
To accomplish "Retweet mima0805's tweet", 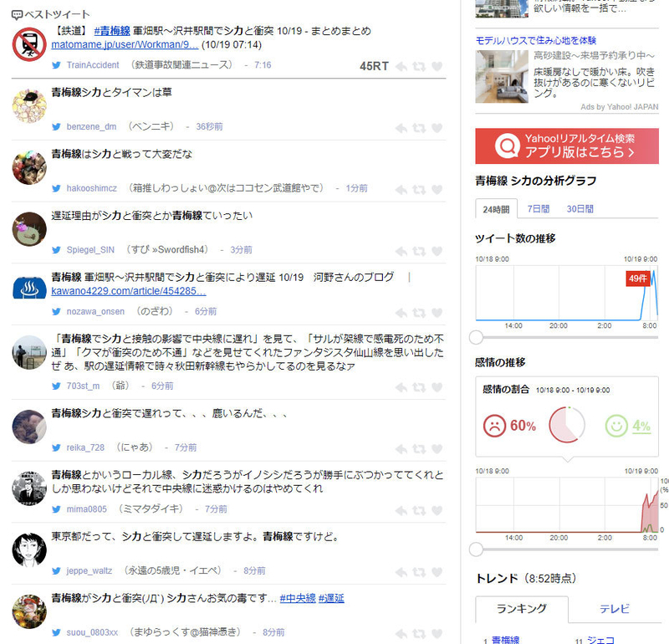I will (x=419, y=510).
